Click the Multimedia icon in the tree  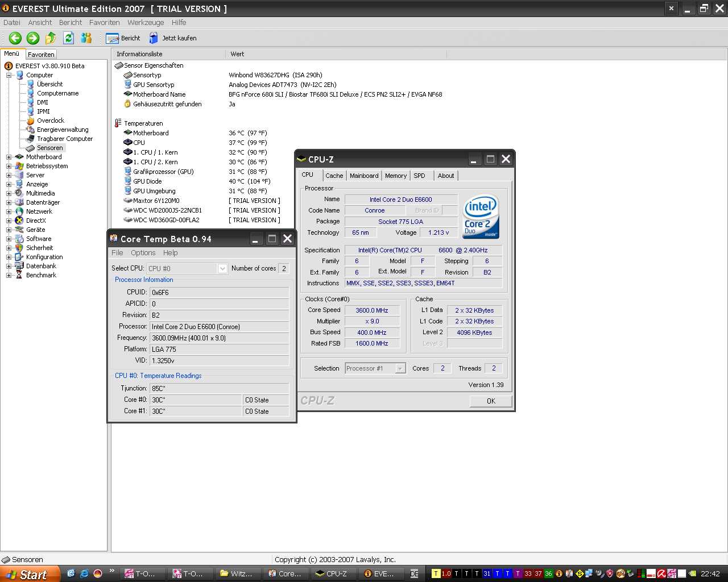(19, 193)
